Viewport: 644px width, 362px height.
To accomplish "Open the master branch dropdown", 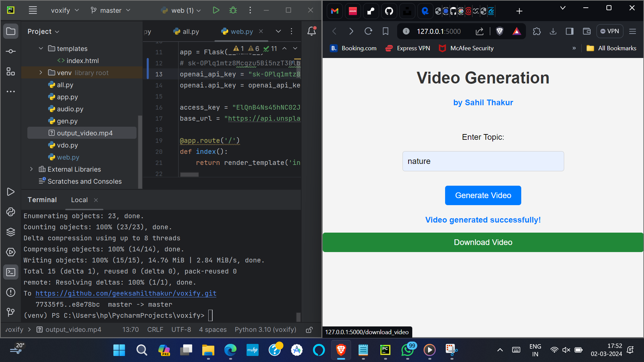I will 111,10.
